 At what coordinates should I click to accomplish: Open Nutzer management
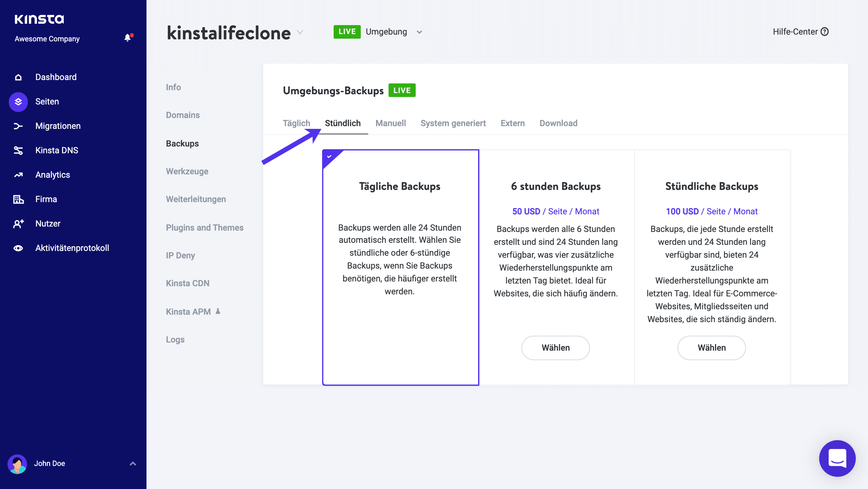(48, 224)
